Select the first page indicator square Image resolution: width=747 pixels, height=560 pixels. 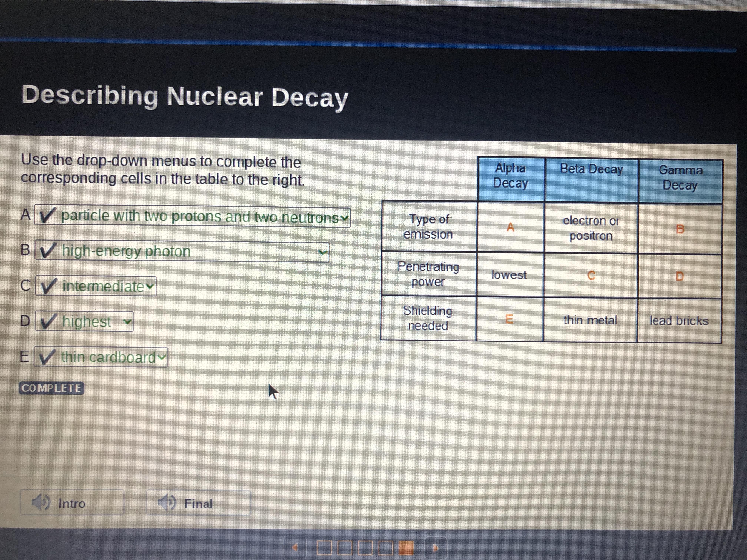(x=324, y=548)
